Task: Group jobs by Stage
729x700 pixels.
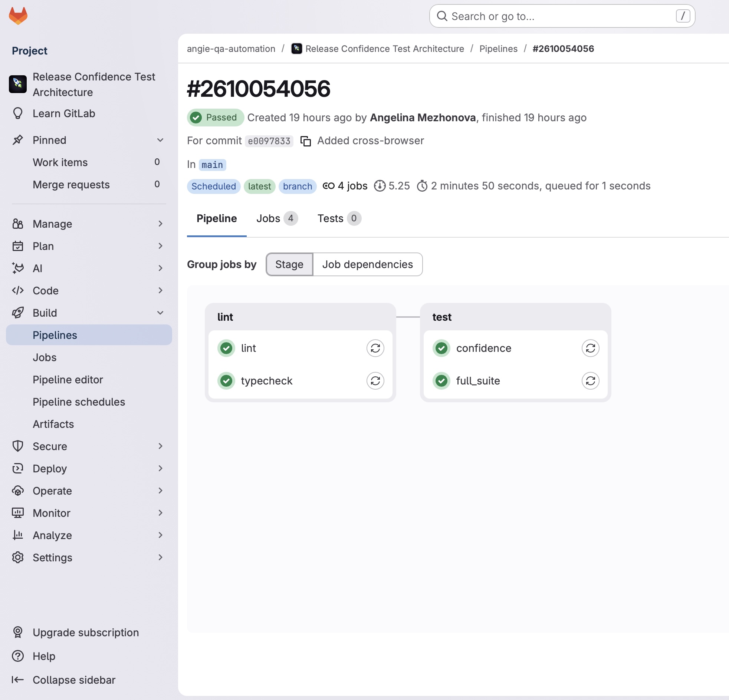Action: click(x=289, y=264)
